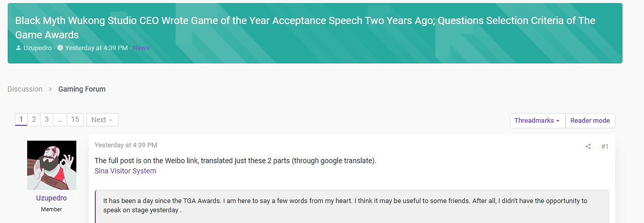Click the #1 post number link
The height and width of the screenshot is (223, 644).
pos(605,146)
